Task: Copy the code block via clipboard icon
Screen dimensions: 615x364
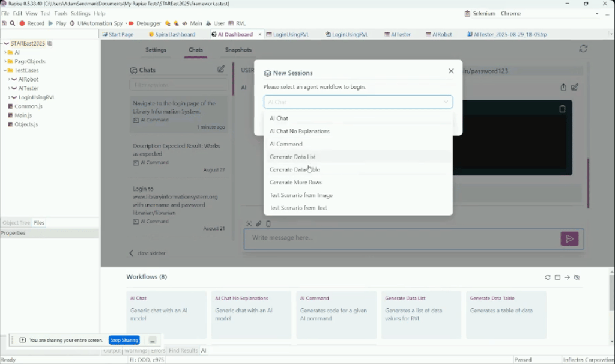Action: pyautogui.click(x=562, y=109)
